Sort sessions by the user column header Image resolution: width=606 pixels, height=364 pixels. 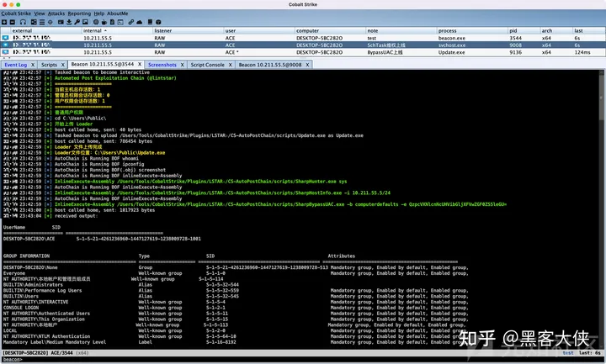click(259, 30)
